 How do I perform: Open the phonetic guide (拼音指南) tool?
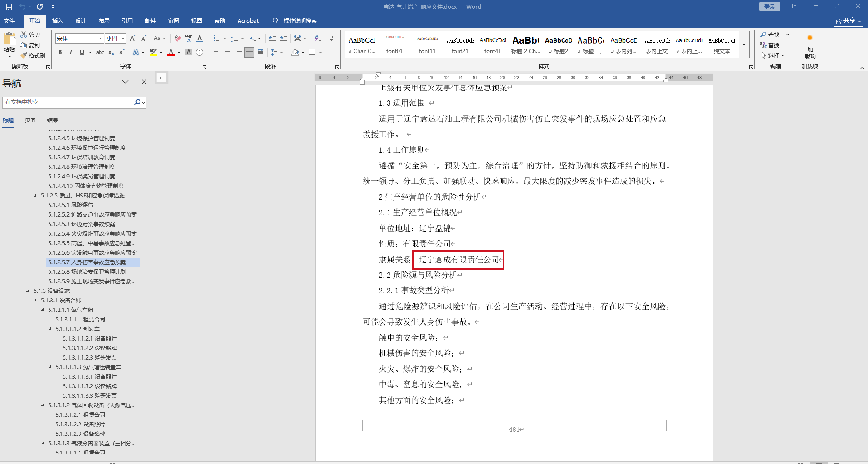(x=189, y=39)
